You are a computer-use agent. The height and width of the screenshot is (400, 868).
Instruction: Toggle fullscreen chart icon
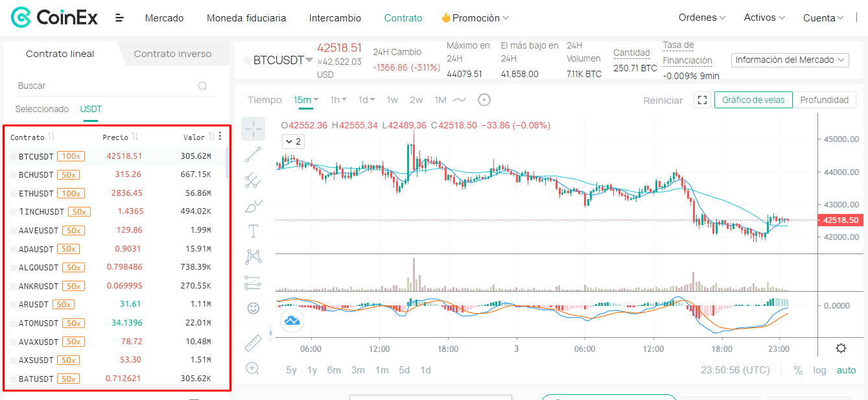pyautogui.click(x=702, y=100)
